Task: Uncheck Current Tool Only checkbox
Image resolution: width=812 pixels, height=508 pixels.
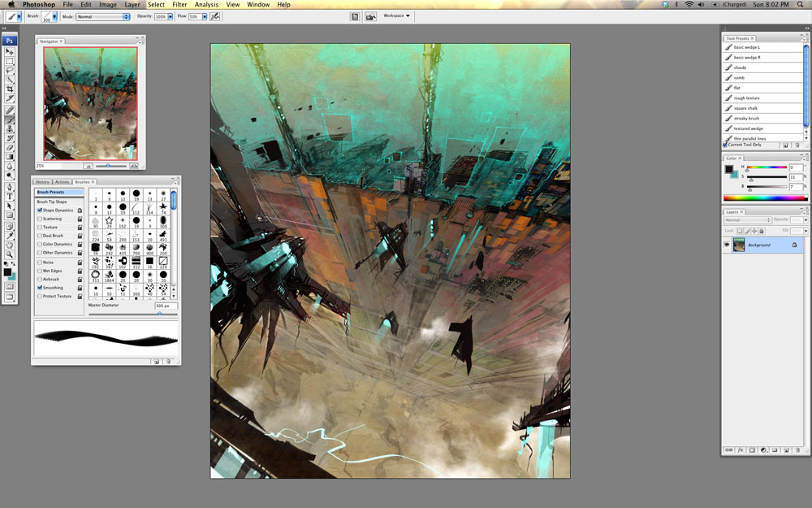Action: click(725, 145)
